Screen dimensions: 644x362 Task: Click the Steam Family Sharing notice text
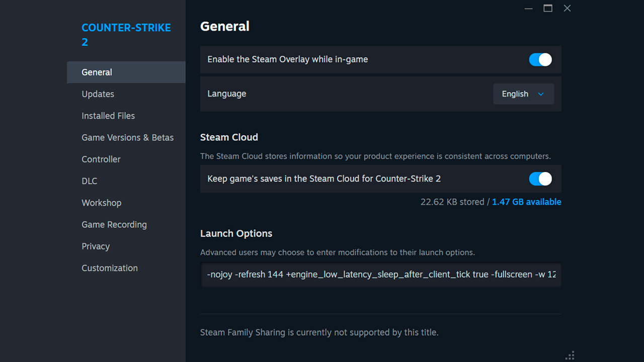(319, 332)
